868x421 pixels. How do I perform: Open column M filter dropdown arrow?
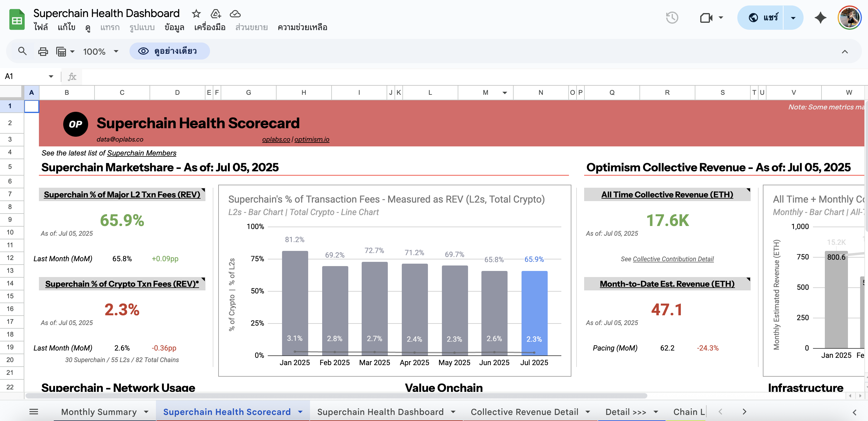click(x=505, y=93)
